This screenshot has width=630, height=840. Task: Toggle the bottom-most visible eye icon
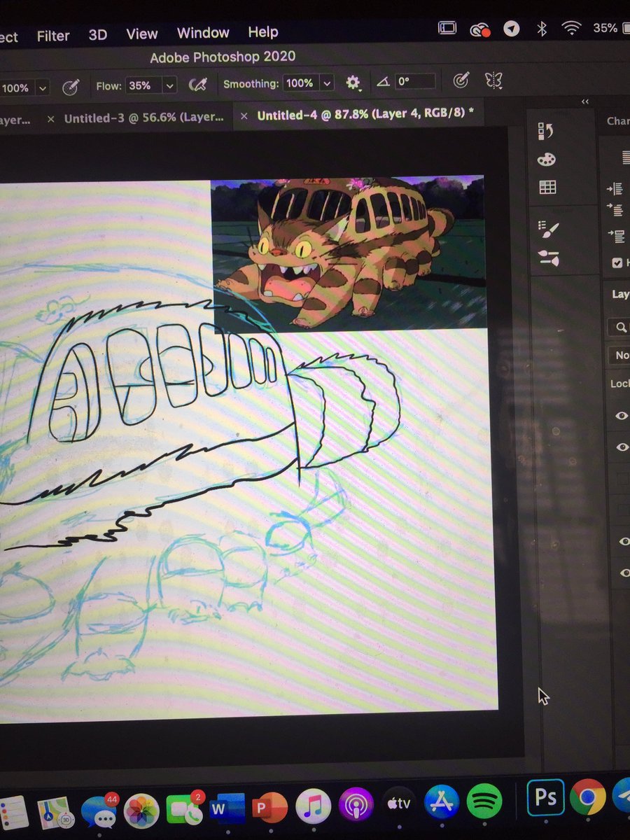624,573
